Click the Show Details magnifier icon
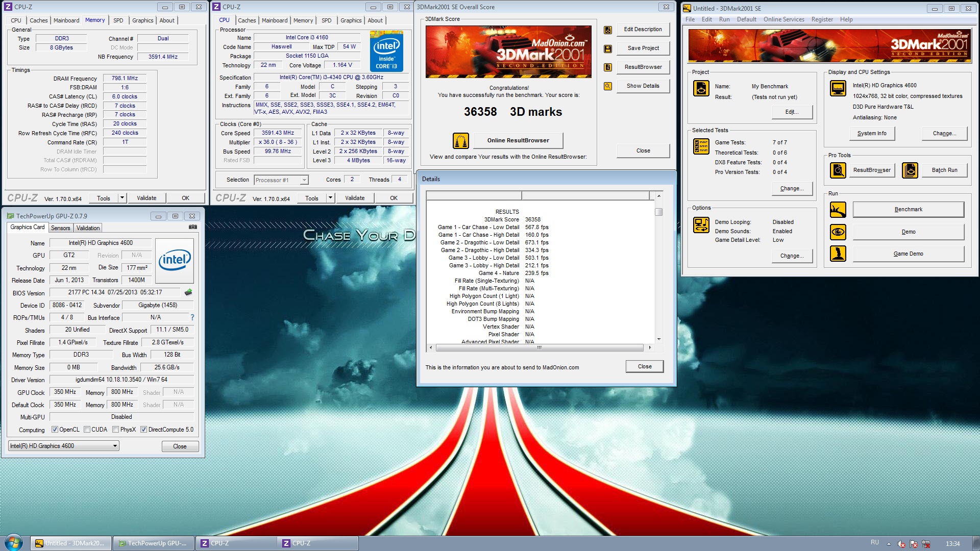 pos(607,86)
